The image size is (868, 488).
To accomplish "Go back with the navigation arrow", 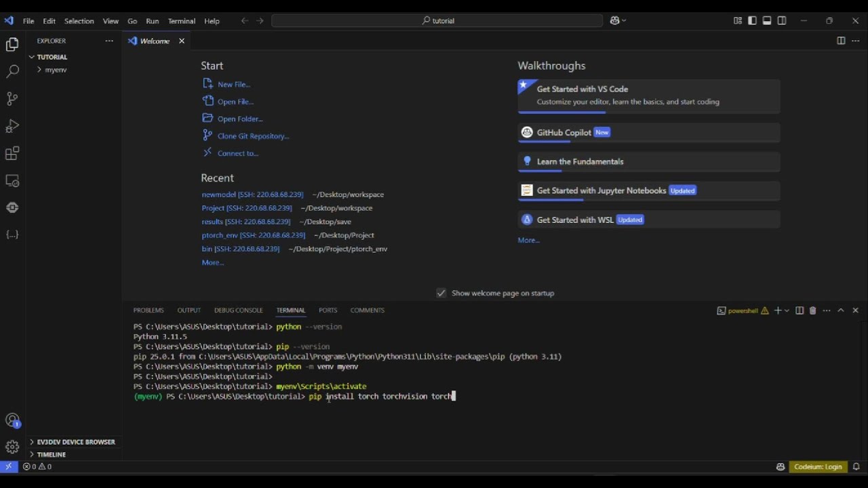I will 245,21.
